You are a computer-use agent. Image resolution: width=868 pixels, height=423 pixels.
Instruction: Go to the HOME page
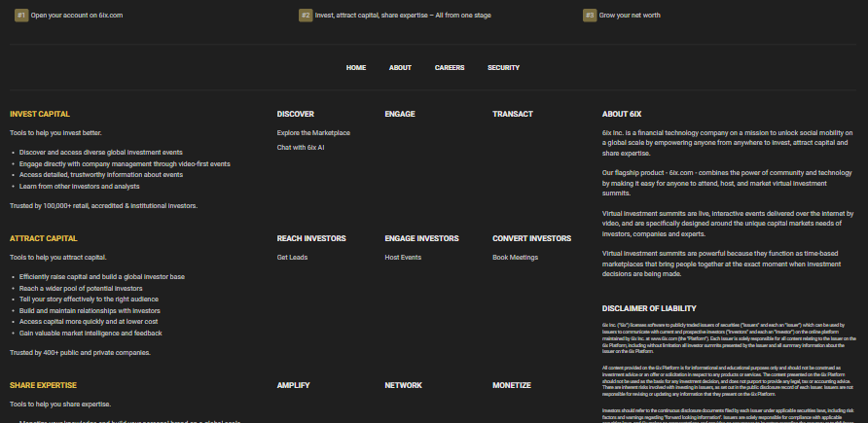point(356,68)
